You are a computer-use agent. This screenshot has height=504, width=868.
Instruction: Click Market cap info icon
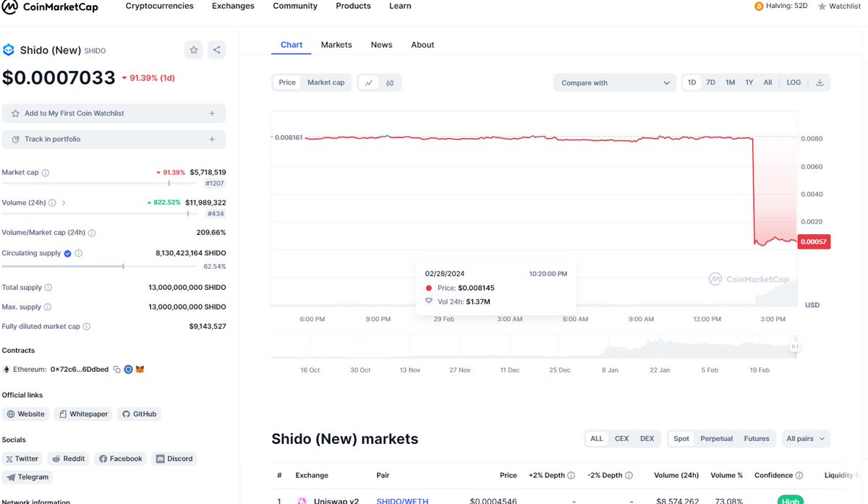(46, 173)
